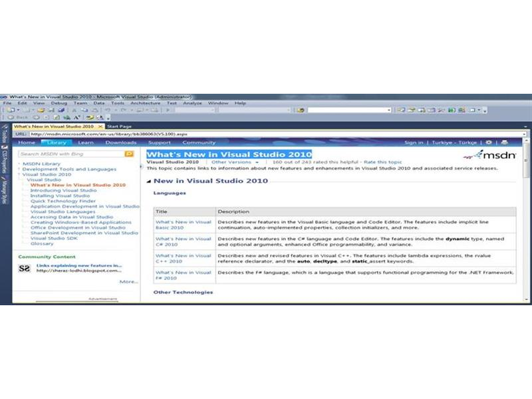532x399 pixels.
Task: Click the font size A icon
Action: click(x=77, y=118)
